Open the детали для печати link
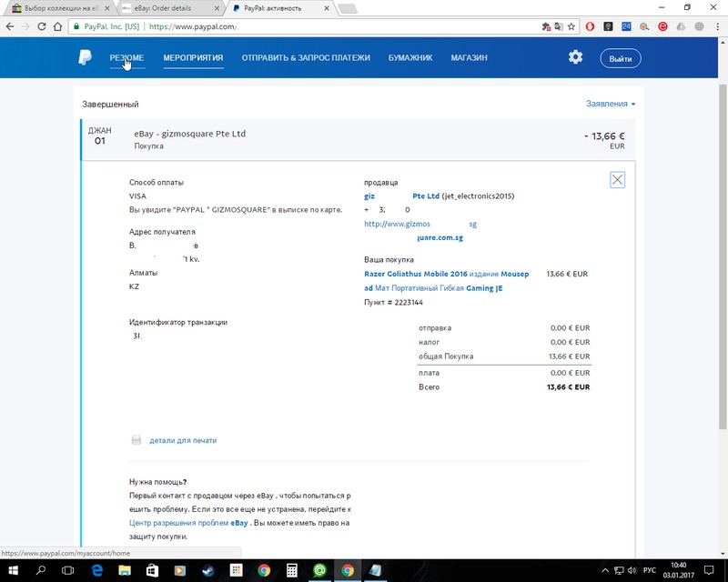Viewport: 728px width, 582px height. point(183,440)
